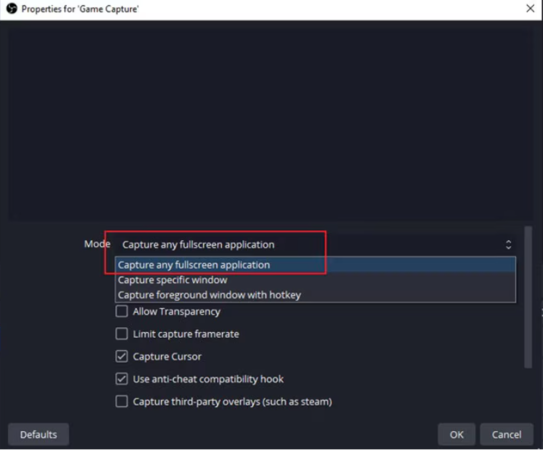Enable Capture third-party overlays option

click(x=122, y=401)
